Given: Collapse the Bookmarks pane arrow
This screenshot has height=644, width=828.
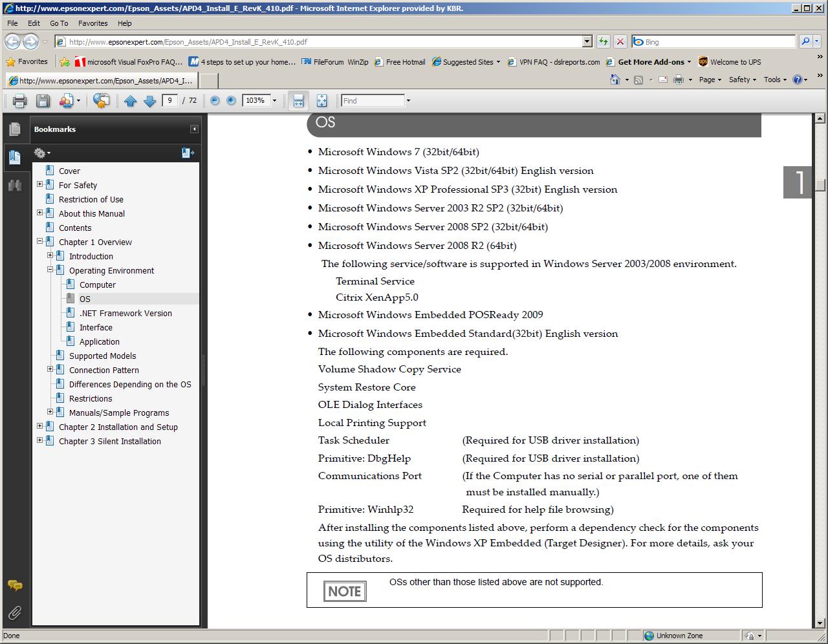Looking at the screenshot, I should 193,129.
